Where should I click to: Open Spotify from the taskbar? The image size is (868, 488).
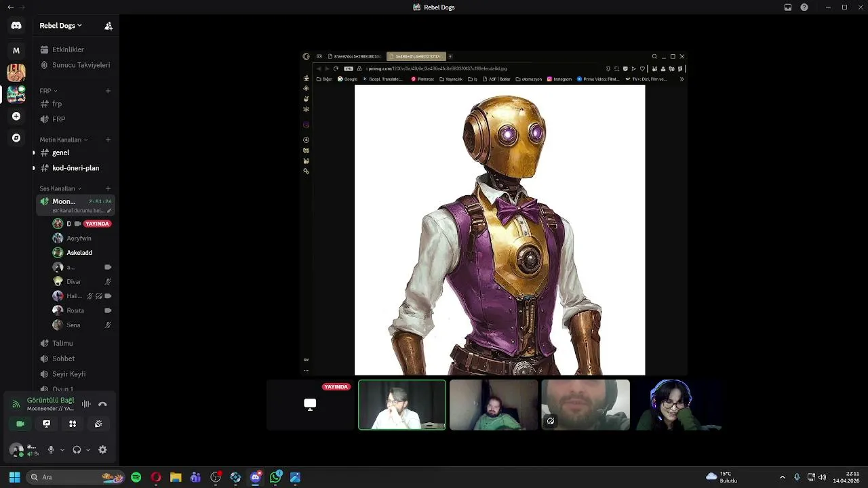(136, 477)
